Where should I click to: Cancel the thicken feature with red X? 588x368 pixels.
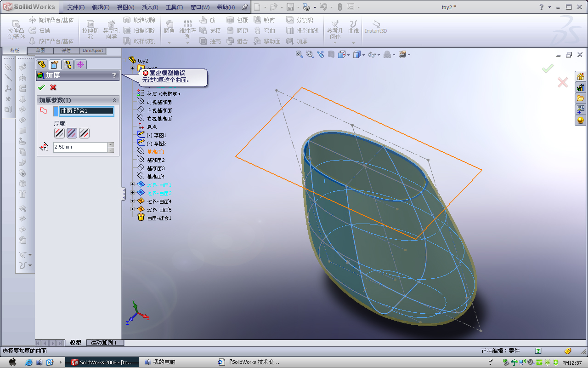click(53, 87)
